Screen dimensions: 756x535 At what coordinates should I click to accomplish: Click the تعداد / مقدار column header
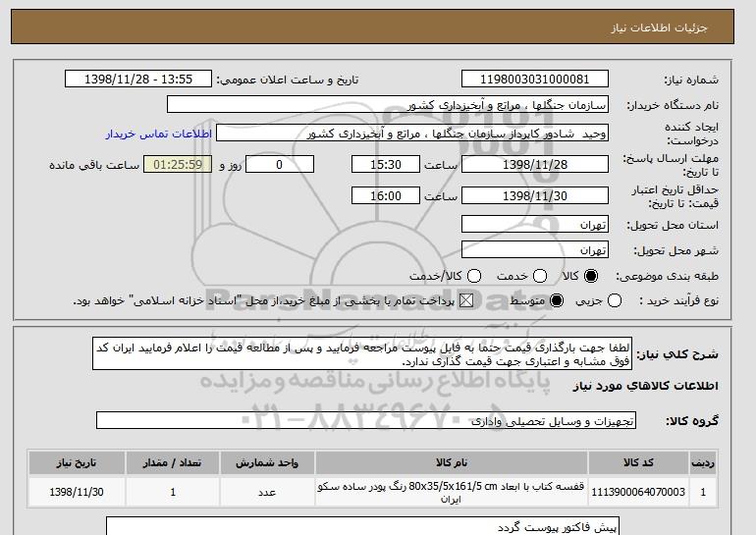(173, 462)
